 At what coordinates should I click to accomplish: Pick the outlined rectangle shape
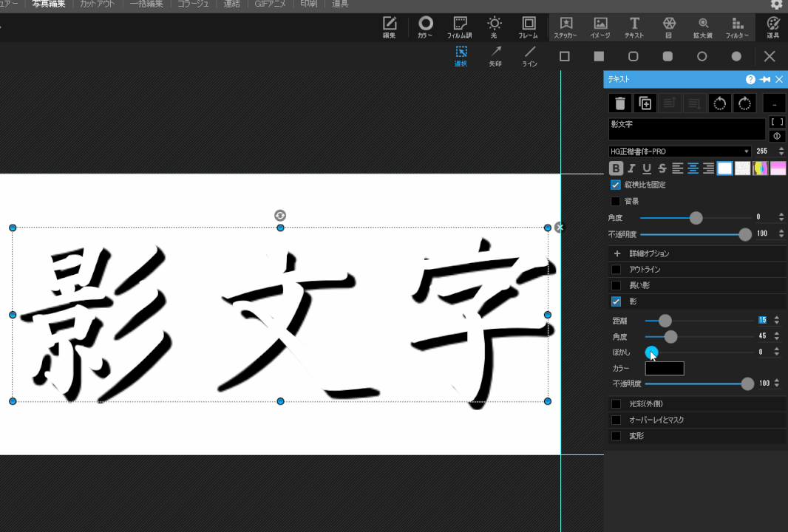pos(564,56)
